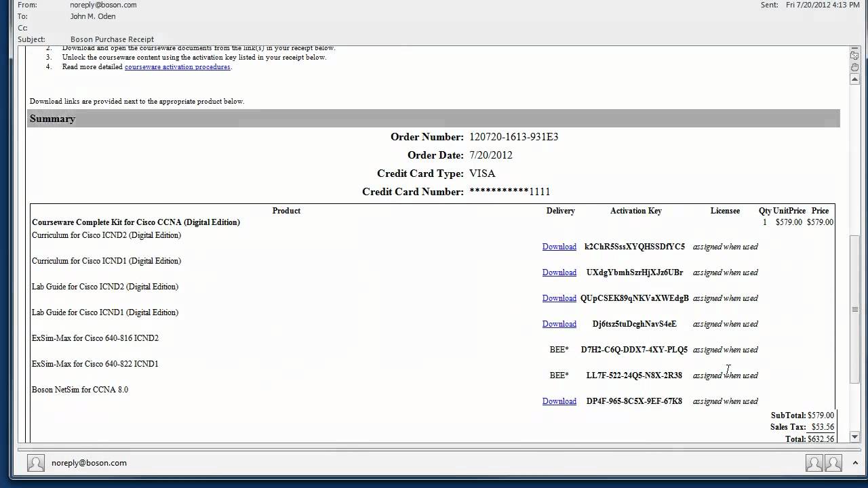
Task: Click order number 120720-1613-931E3
Action: tap(514, 137)
